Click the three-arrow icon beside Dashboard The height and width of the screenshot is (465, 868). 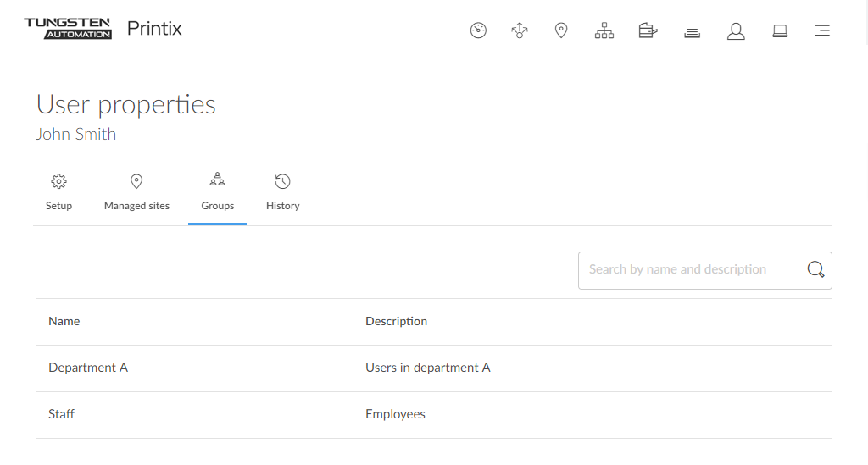[x=520, y=30]
